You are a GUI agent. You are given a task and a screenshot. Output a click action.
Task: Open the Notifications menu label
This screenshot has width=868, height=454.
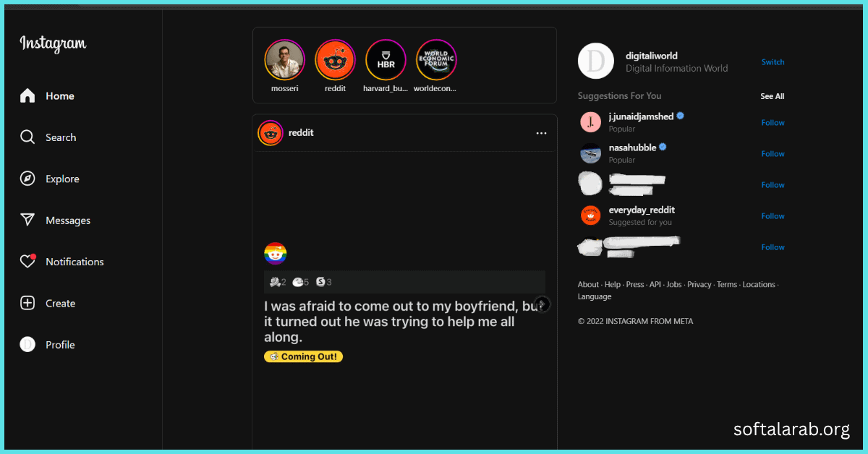point(75,262)
